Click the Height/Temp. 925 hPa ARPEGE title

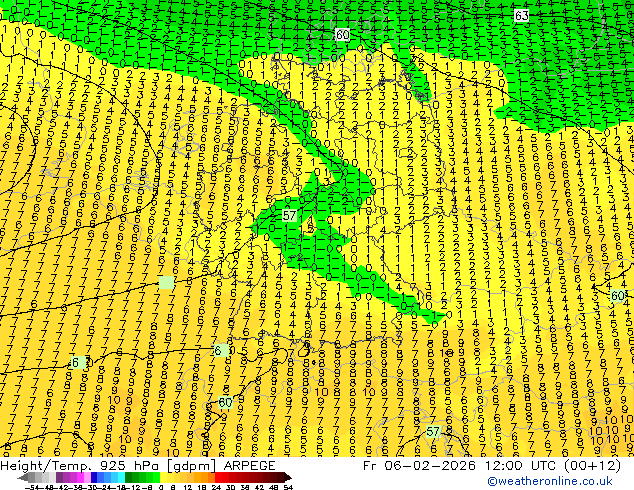(138, 465)
